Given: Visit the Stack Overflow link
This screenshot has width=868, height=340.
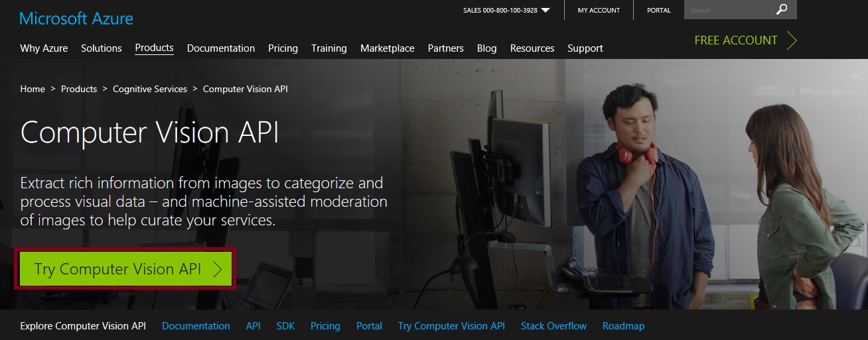Looking at the screenshot, I should point(553,326).
